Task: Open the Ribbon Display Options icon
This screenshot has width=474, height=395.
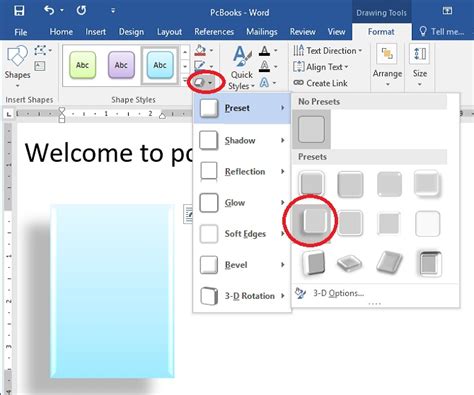Action: coord(447,11)
